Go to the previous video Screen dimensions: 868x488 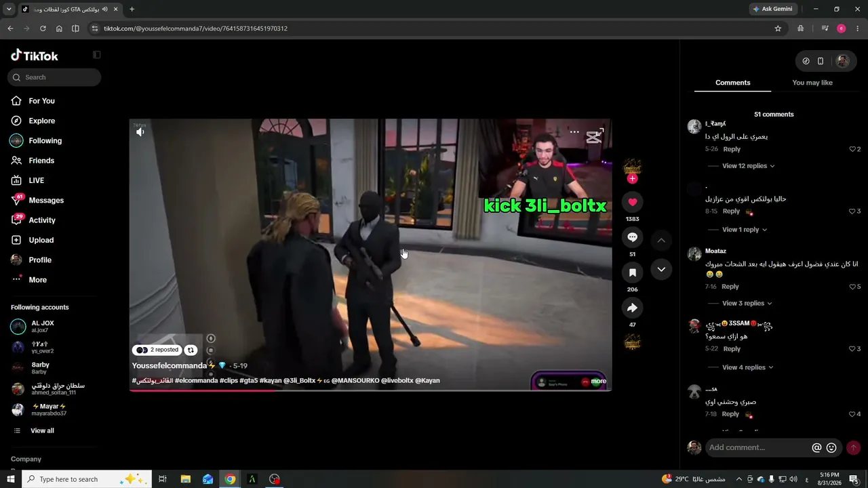coord(661,240)
